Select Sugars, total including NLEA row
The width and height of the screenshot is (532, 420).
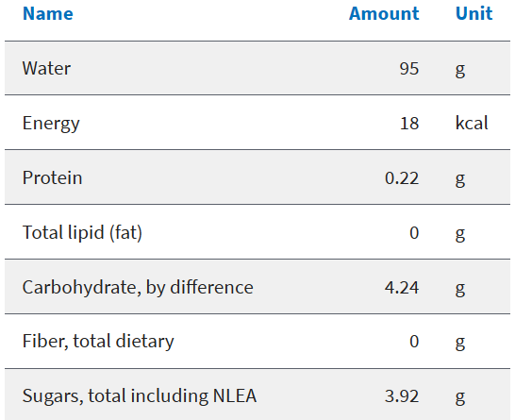(258, 395)
